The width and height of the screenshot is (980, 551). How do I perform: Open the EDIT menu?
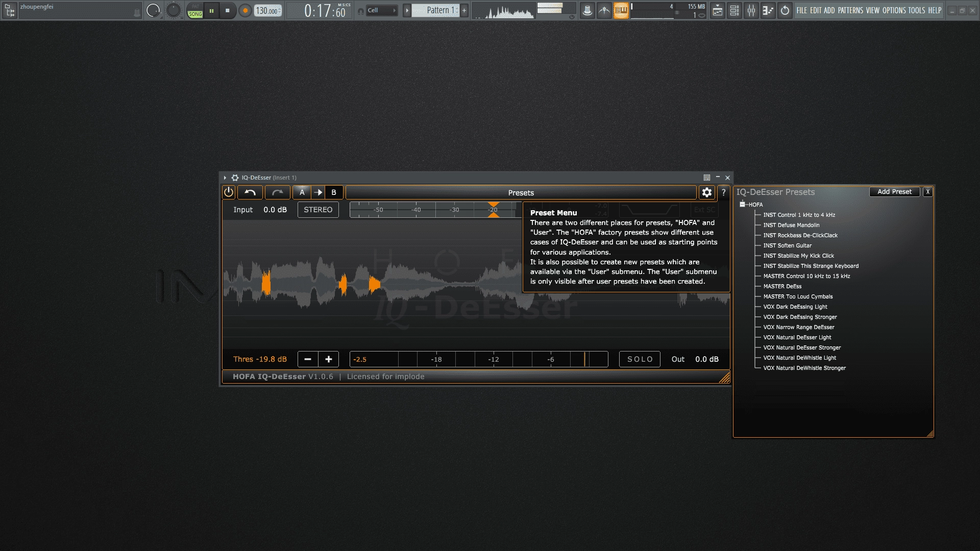coord(816,10)
